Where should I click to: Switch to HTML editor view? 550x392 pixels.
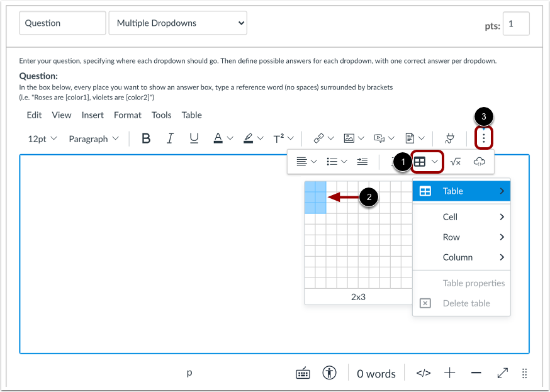point(424,373)
